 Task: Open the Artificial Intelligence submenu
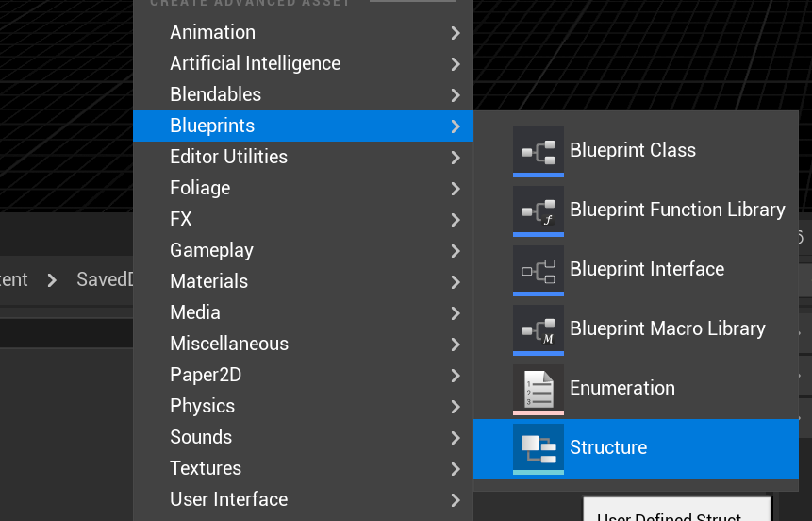(x=303, y=63)
